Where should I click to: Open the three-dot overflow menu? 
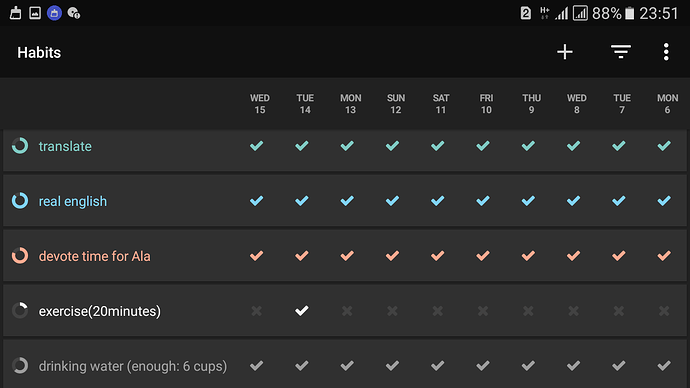(x=666, y=52)
